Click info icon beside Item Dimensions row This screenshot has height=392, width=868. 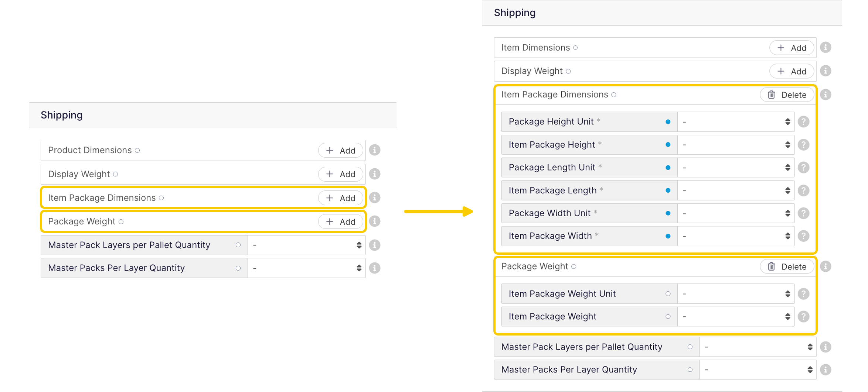coord(826,48)
